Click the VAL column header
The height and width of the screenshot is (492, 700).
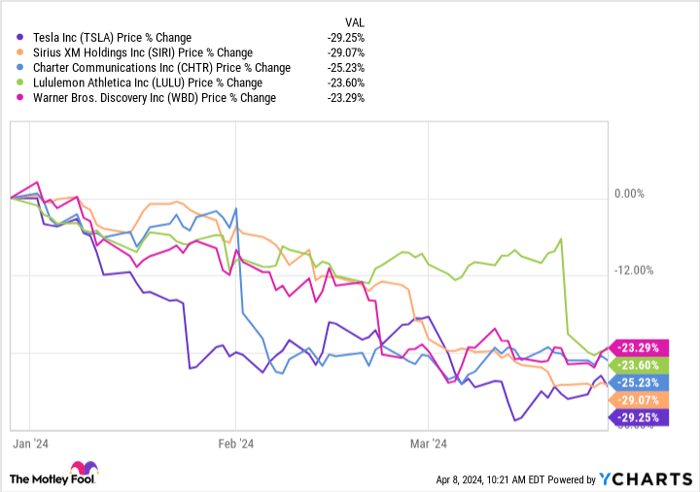pyautogui.click(x=352, y=19)
